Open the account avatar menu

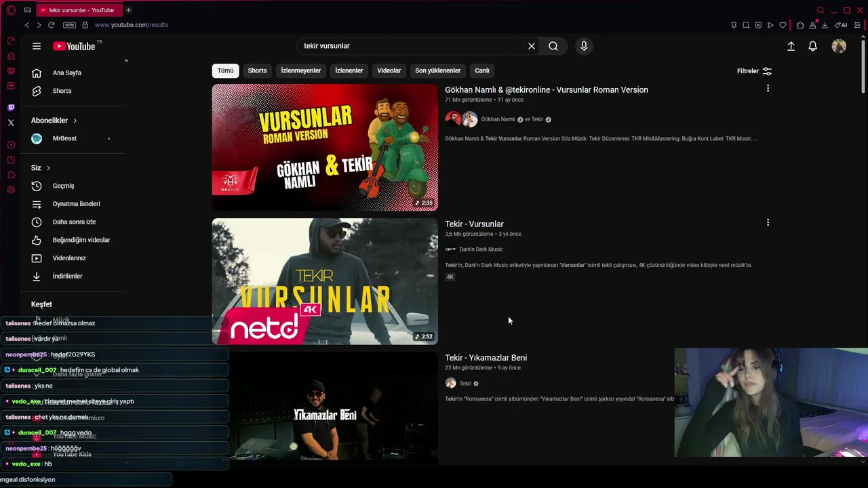pos(839,46)
